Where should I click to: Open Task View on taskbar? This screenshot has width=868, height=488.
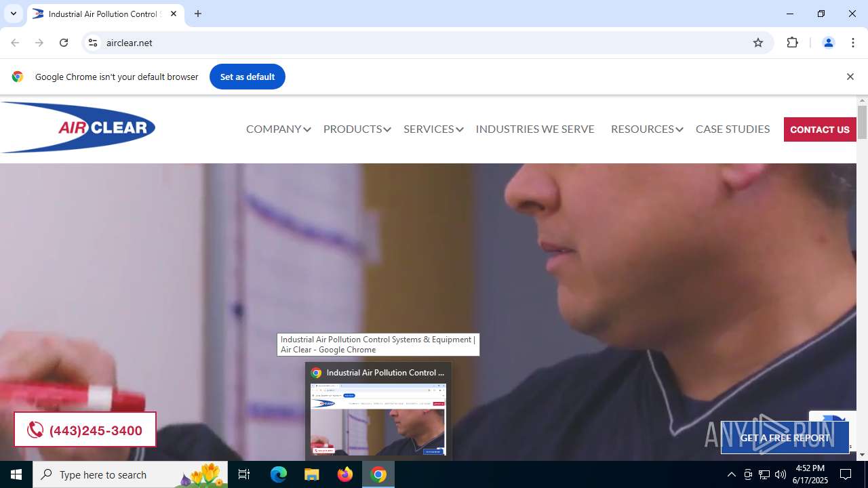coord(245,474)
